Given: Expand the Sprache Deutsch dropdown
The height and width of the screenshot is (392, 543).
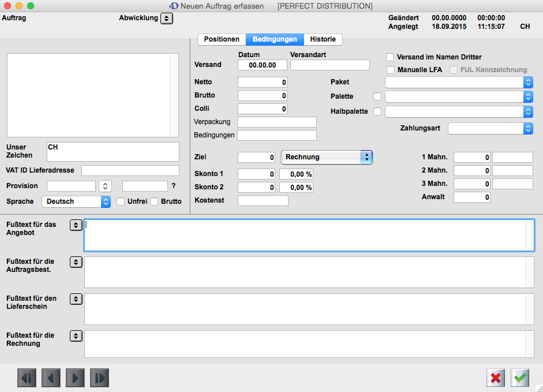Looking at the screenshot, I should (76, 201).
